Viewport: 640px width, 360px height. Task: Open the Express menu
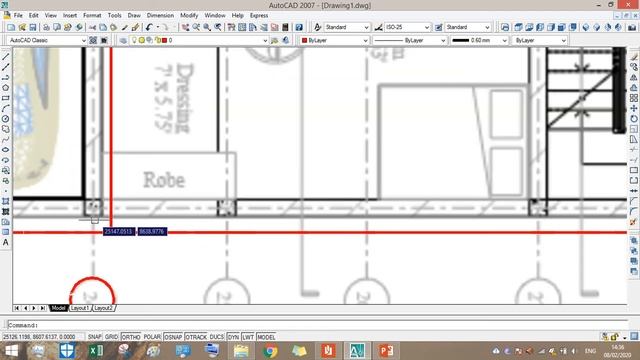coord(259,16)
